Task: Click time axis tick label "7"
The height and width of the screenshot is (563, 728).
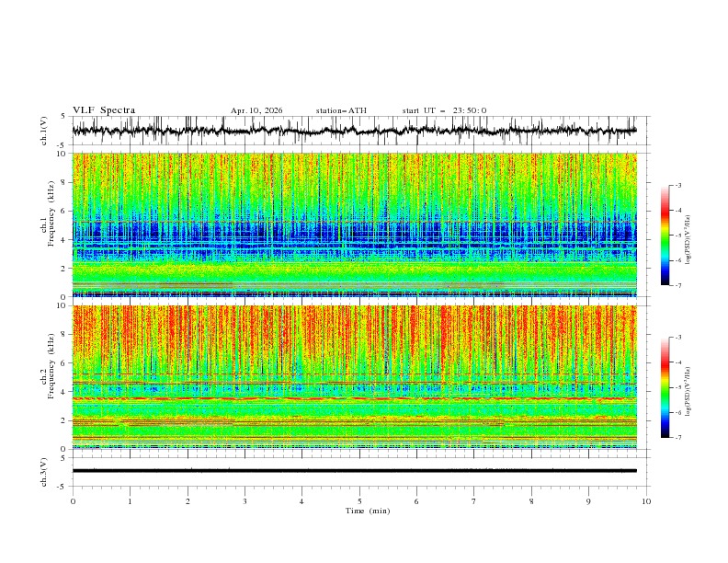Action: click(x=474, y=501)
